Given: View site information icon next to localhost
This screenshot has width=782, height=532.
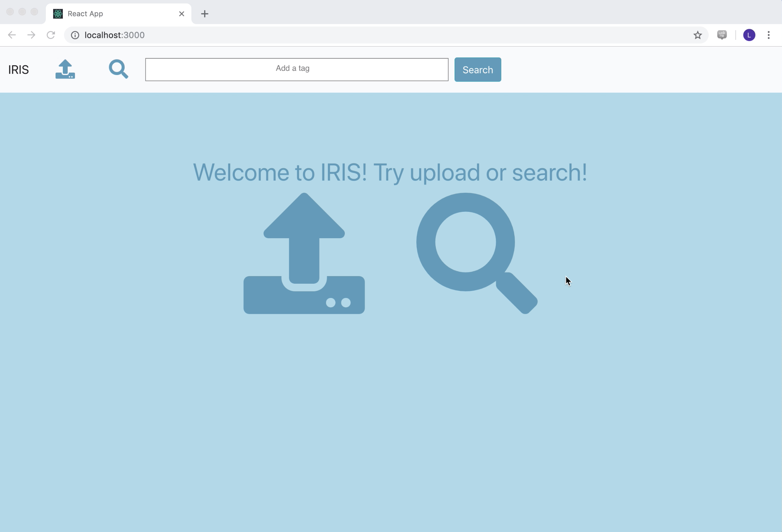Looking at the screenshot, I should (x=75, y=35).
